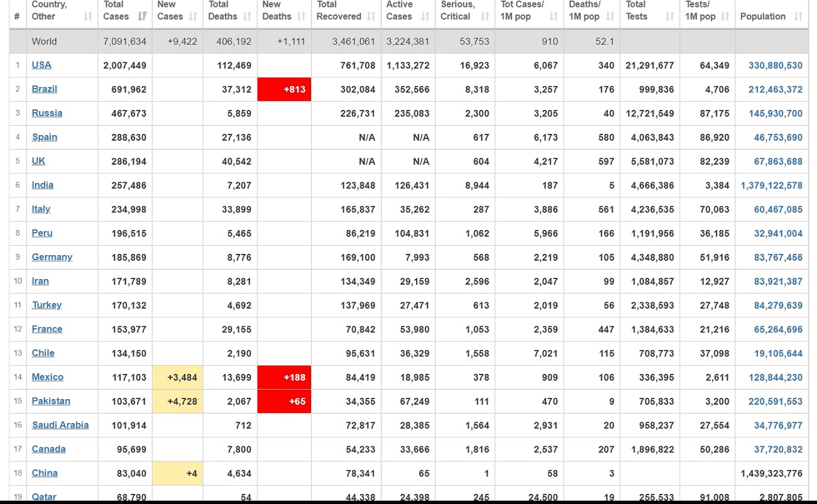This screenshot has width=817, height=504.
Task: Select USA total tests 21,291,677
Action: pyautogui.click(x=650, y=65)
